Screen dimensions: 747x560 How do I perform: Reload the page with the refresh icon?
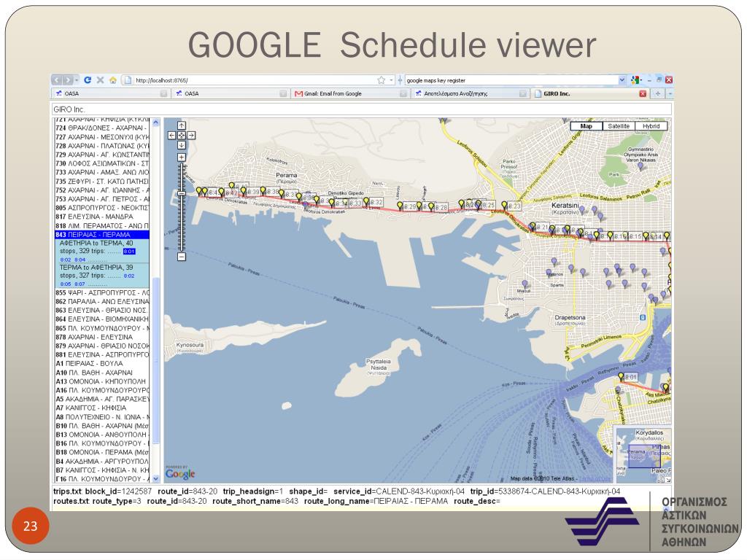[88, 80]
